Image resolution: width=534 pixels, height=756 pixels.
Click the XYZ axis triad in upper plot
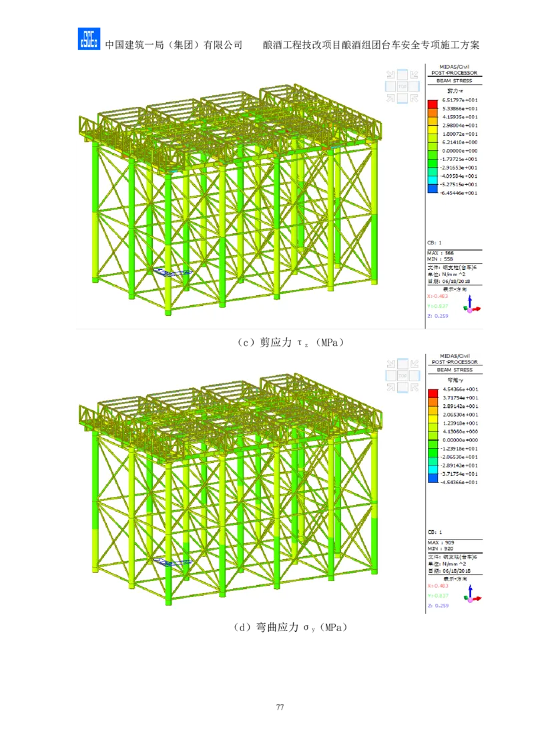[x=471, y=306]
